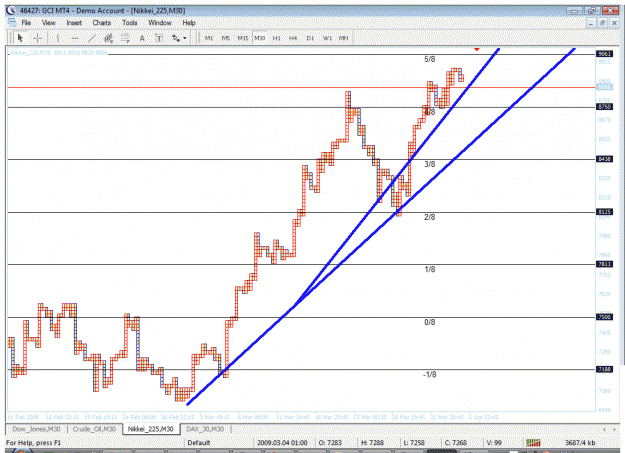Click the H: 7288 high price field
Screen dimensions: 625x453
(372, 443)
